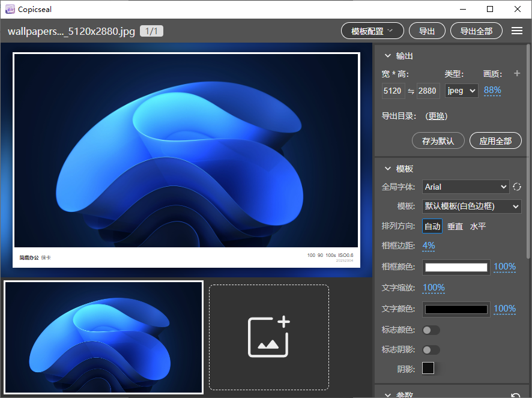The width and height of the screenshot is (532, 398).
Task: Click the Export All button
Action: point(476,31)
